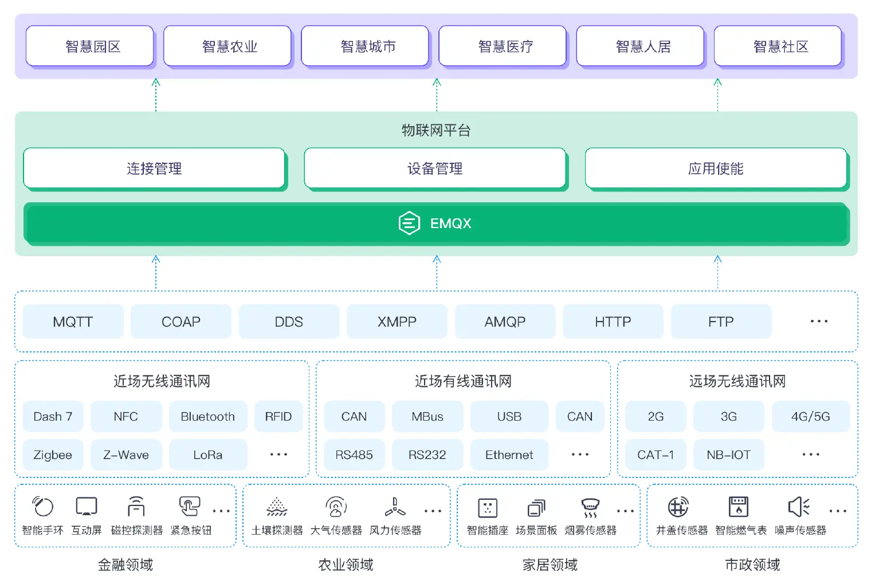Click the 智能手环 smart wristband icon
This screenshot has width=871, height=588.
[43, 507]
